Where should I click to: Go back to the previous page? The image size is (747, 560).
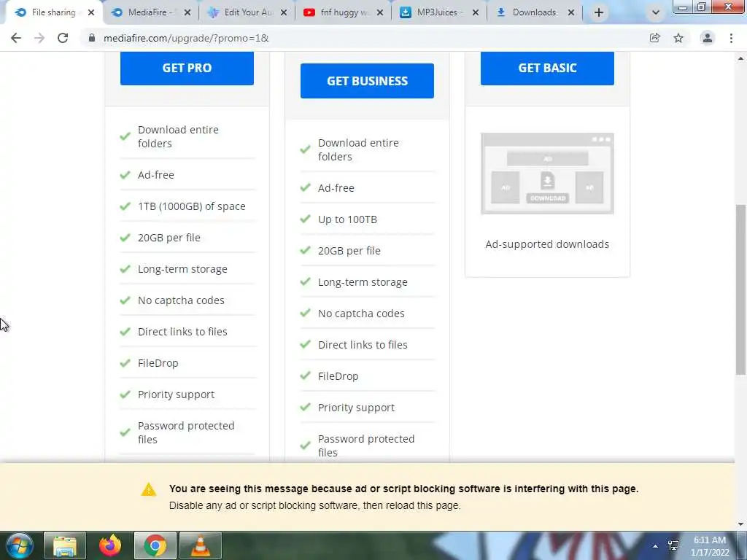pos(16,38)
